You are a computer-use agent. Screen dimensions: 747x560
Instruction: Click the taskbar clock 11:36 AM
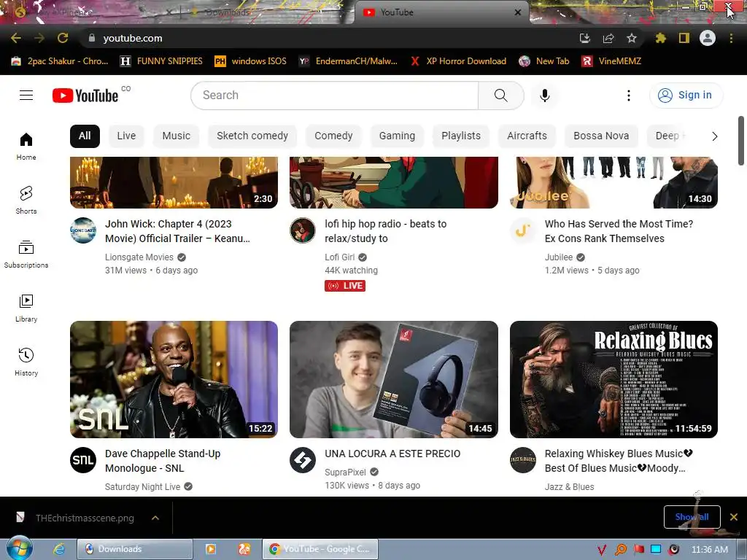pos(709,550)
